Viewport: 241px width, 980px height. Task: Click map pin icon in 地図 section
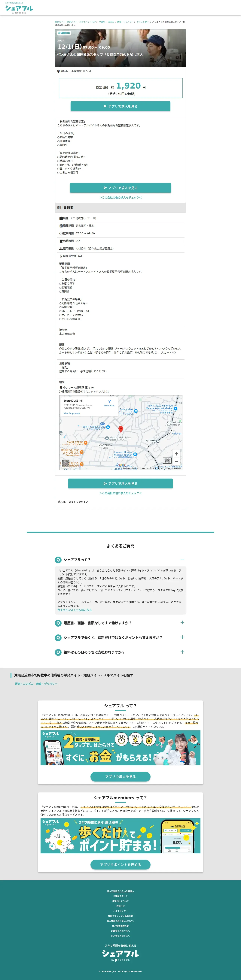61,388
